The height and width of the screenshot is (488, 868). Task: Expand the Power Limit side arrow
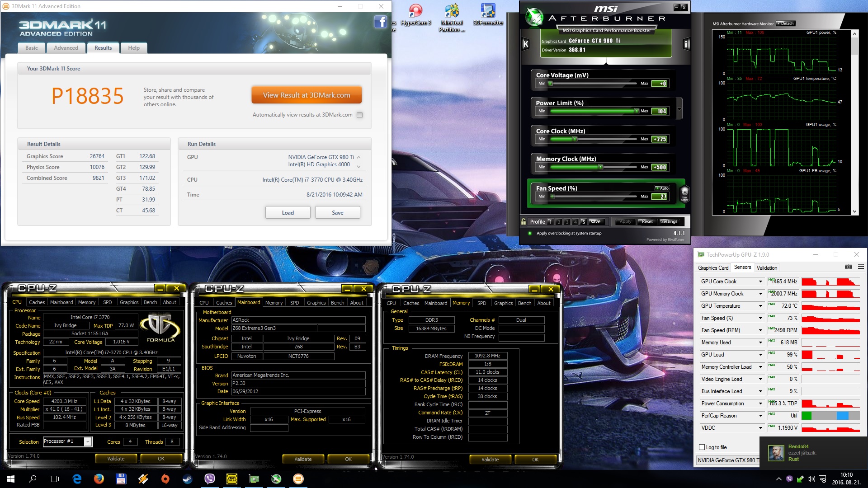[679, 108]
